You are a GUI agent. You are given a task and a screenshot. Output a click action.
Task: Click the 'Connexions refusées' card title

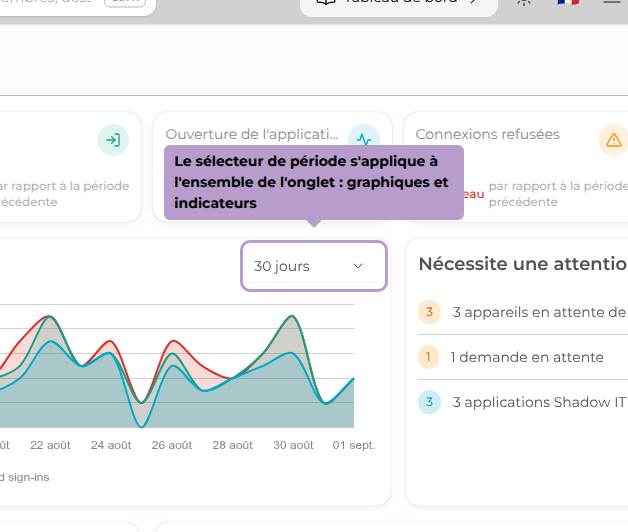(487, 134)
